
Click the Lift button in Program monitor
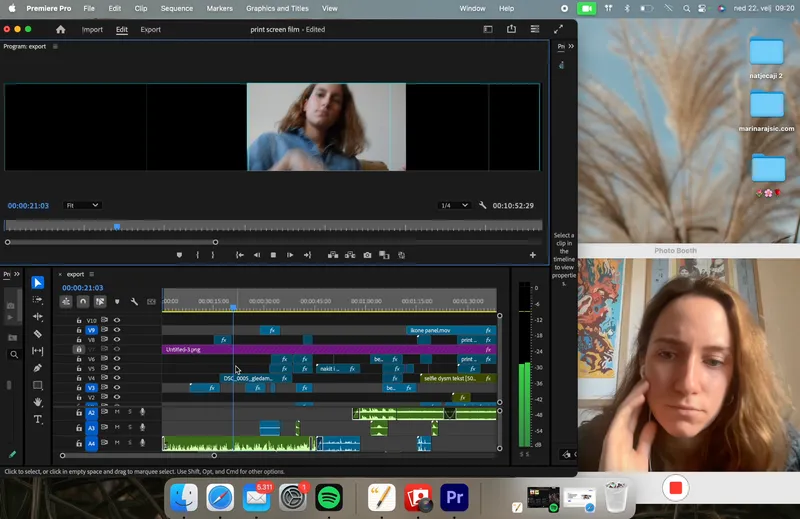[x=333, y=255]
